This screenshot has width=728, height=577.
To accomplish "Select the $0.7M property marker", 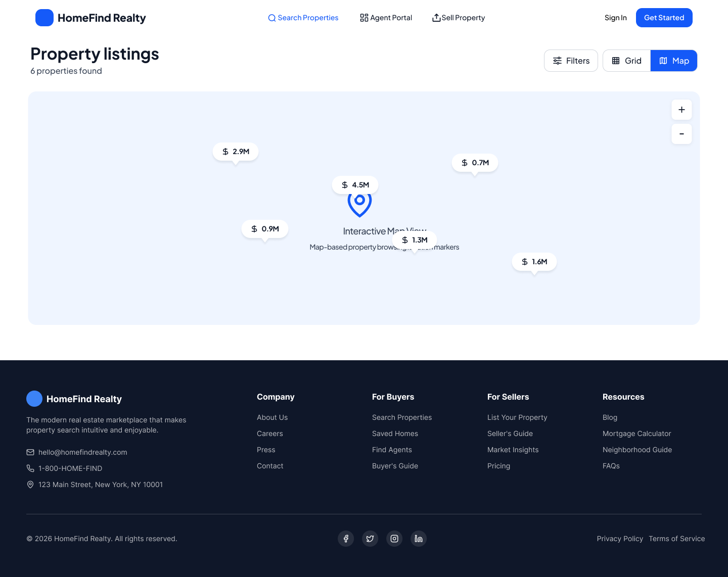I will [x=475, y=163].
